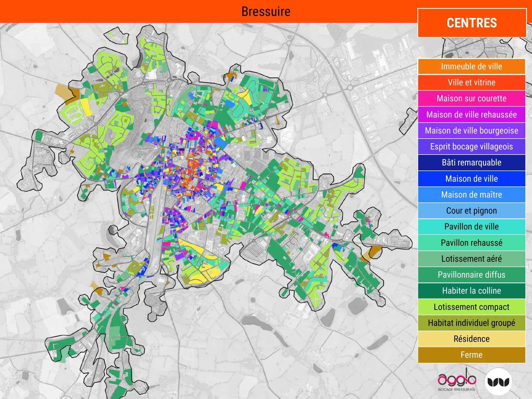Select the Ferme legend entry
This screenshot has height=399, width=532.
coord(472,355)
